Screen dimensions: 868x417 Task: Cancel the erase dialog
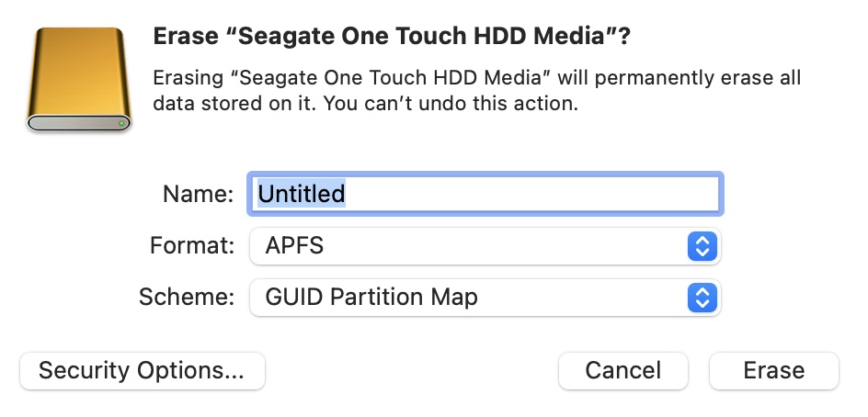(x=622, y=371)
